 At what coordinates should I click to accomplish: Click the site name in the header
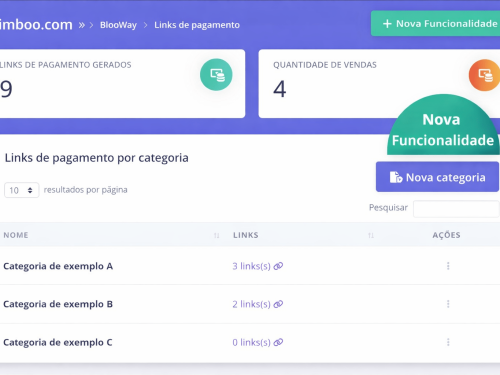tap(36, 24)
